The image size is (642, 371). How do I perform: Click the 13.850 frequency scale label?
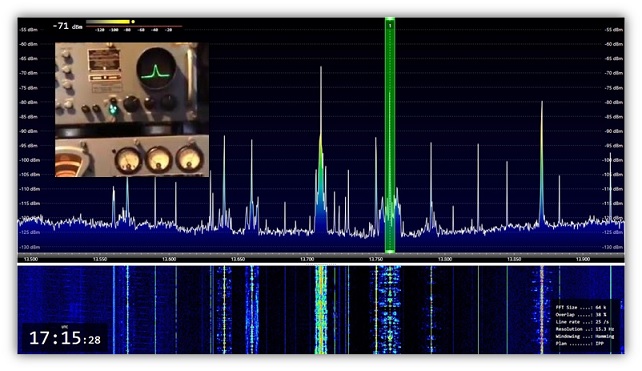coord(514,259)
